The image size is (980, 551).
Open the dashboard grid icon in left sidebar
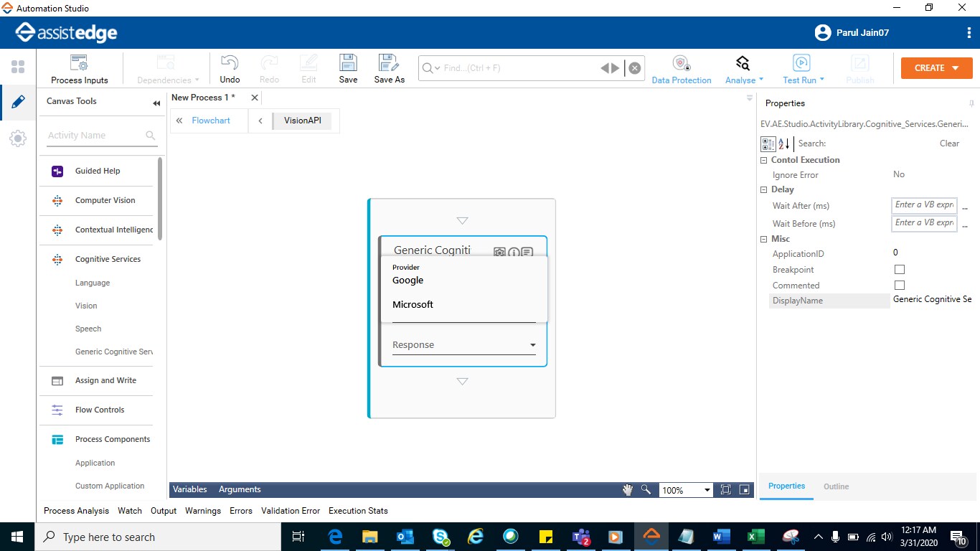pyautogui.click(x=18, y=67)
